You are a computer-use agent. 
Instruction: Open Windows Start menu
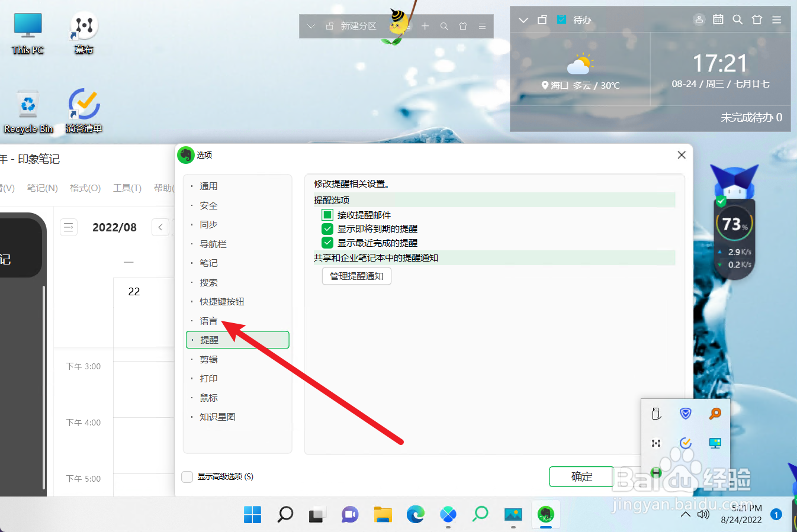click(252, 514)
